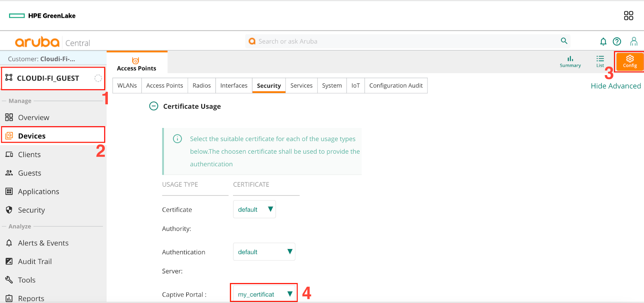Click the loading circle next to CLOUDI-FI_GUEST

pos(98,78)
